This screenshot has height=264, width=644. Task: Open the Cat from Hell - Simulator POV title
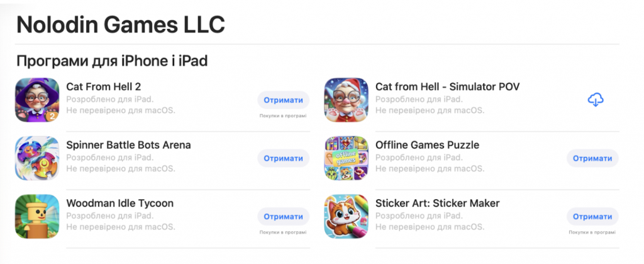pyautogui.click(x=448, y=87)
